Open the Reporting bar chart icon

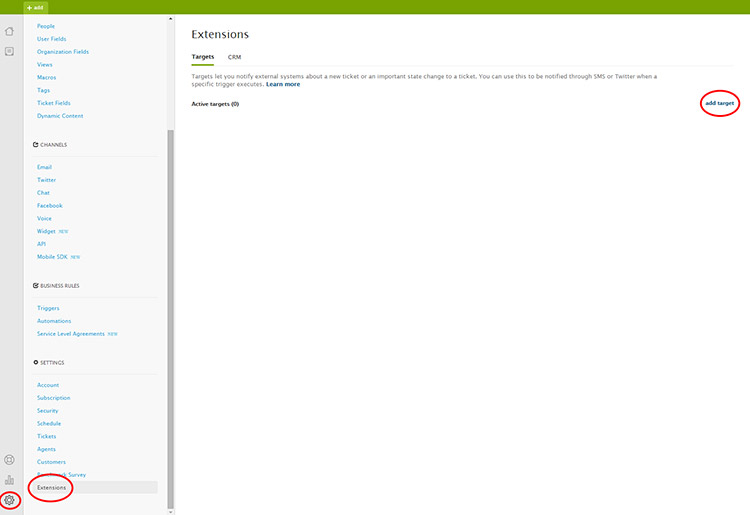point(10,480)
